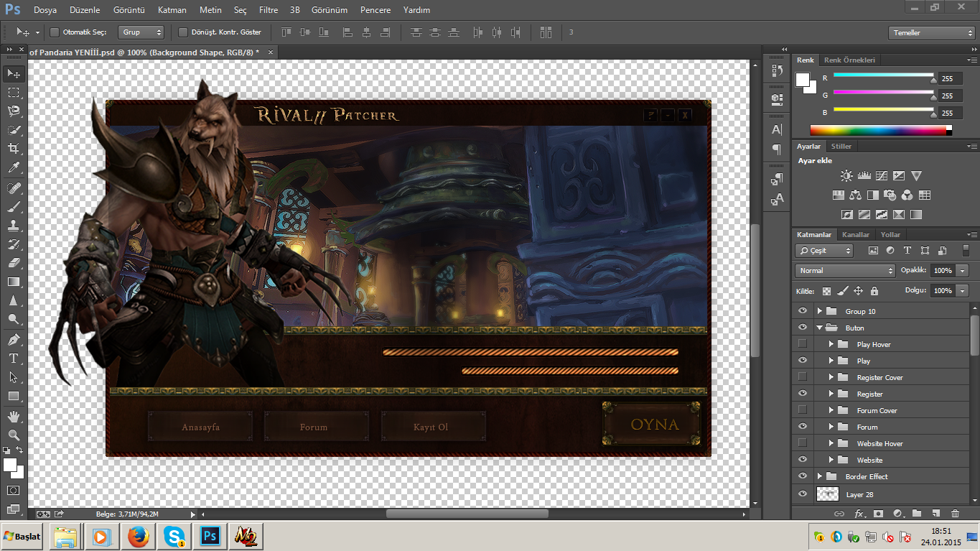Open the collapsed History panel icon
Screen dimensions: 980x551
click(776, 70)
